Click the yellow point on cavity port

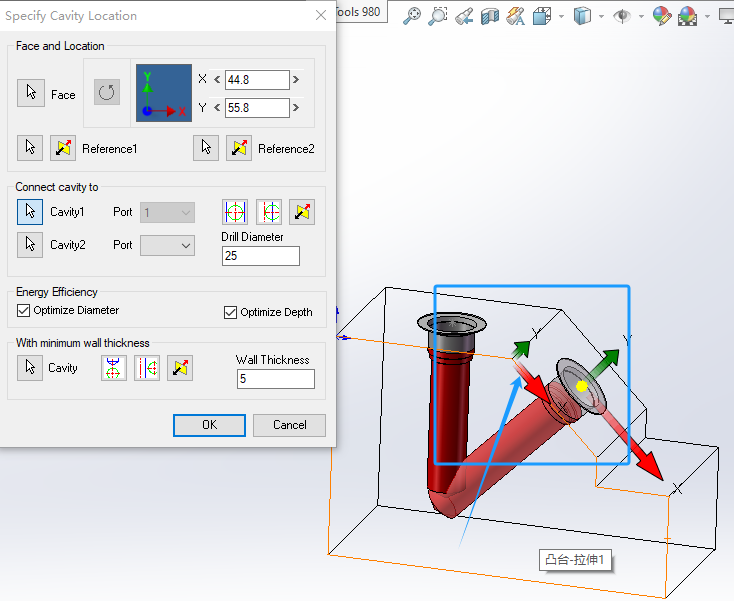coord(582,386)
